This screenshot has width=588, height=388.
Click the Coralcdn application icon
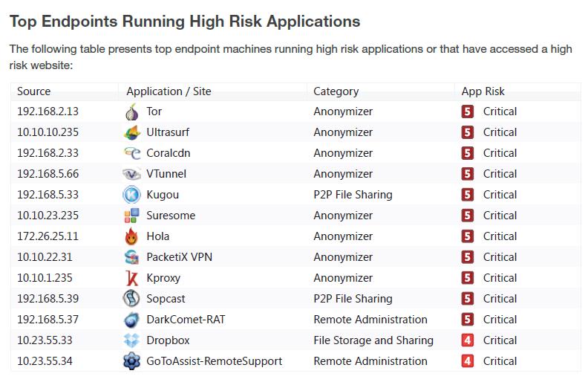coord(131,154)
